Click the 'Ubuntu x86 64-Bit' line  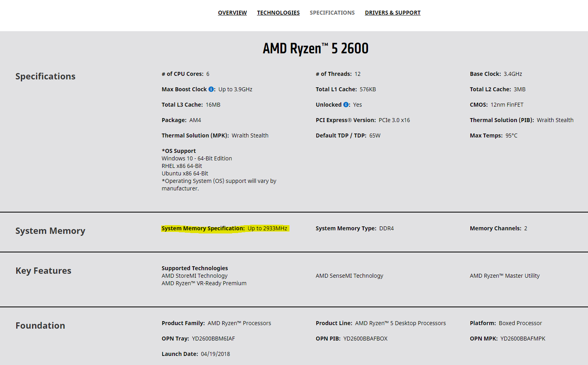point(185,173)
